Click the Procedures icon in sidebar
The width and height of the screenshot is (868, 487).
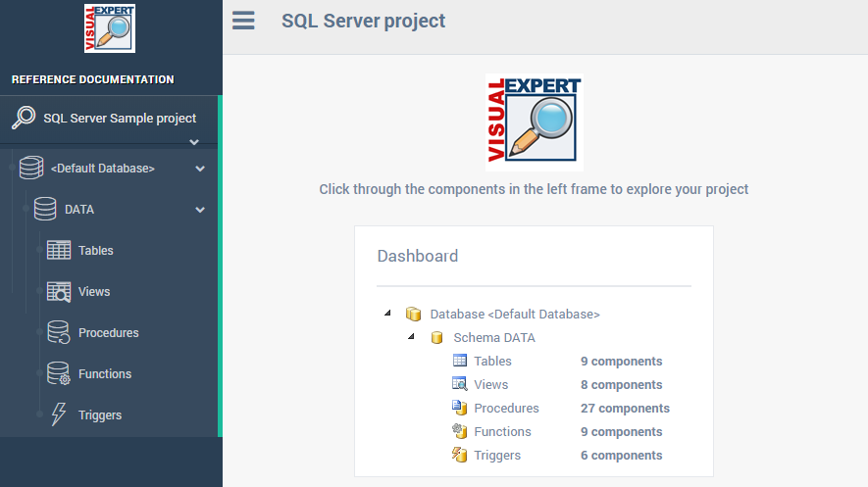point(58,332)
